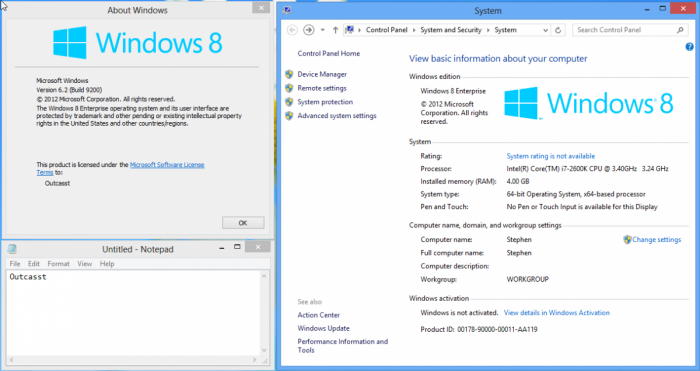This screenshot has width=700, height=371.
Task: Click Change settings for computer name
Action: click(656, 240)
